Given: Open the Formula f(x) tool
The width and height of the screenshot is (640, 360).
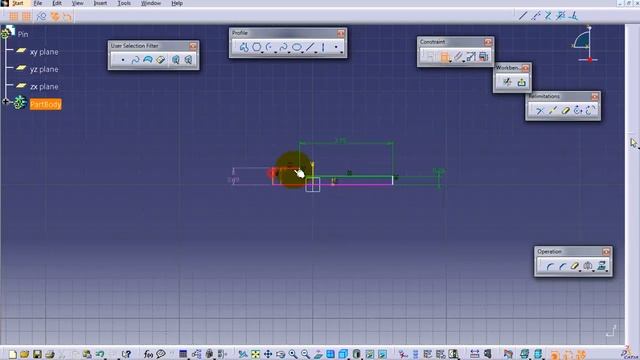Looking at the screenshot, I should point(148,354).
